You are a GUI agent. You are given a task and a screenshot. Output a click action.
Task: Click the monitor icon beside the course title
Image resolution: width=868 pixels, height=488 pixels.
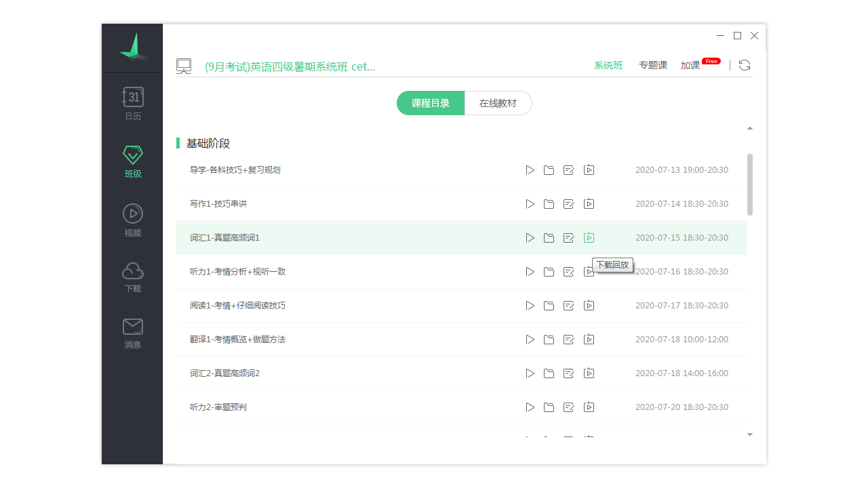pos(184,64)
